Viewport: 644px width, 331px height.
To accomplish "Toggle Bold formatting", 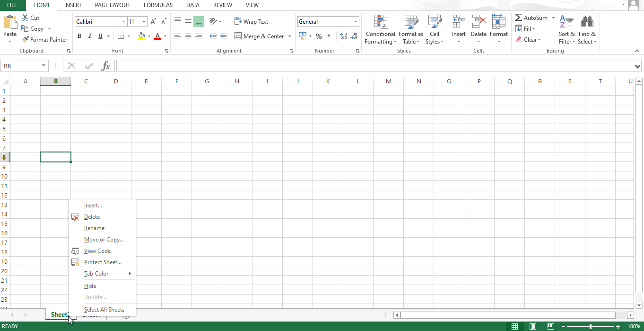I will coord(79,36).
